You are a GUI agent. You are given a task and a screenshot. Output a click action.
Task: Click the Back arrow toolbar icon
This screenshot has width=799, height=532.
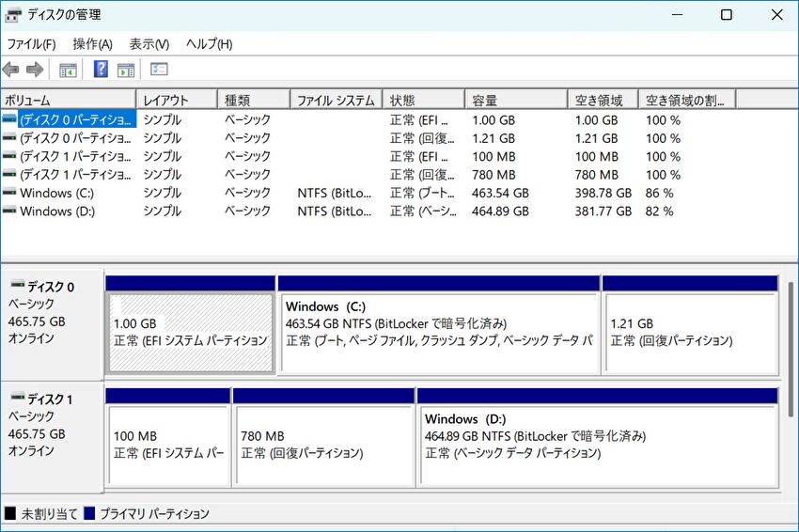coord(10,69)
